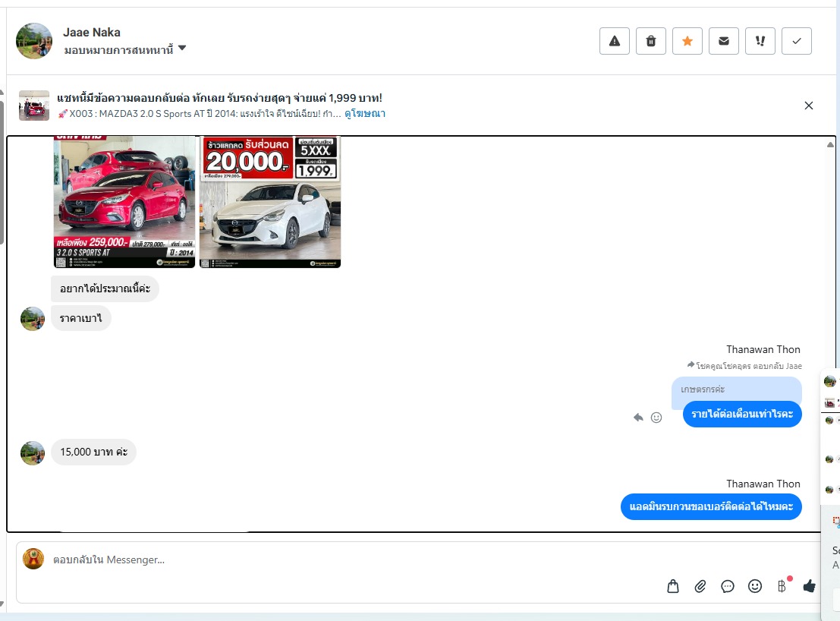The image size is (840, 621).
Task: Click customer avatar beside ราคาเบาๆ message
Action: (33, 319)
